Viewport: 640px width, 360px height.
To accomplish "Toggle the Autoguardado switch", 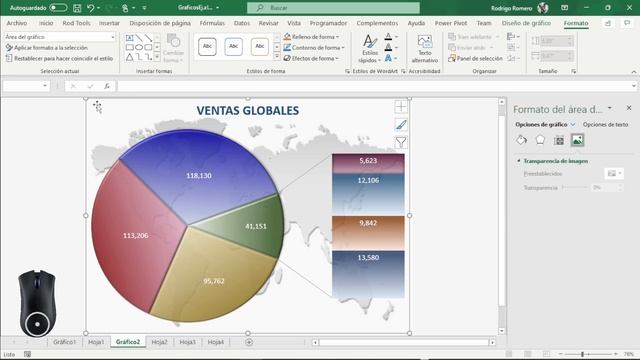I will click(x=58, y=8).
